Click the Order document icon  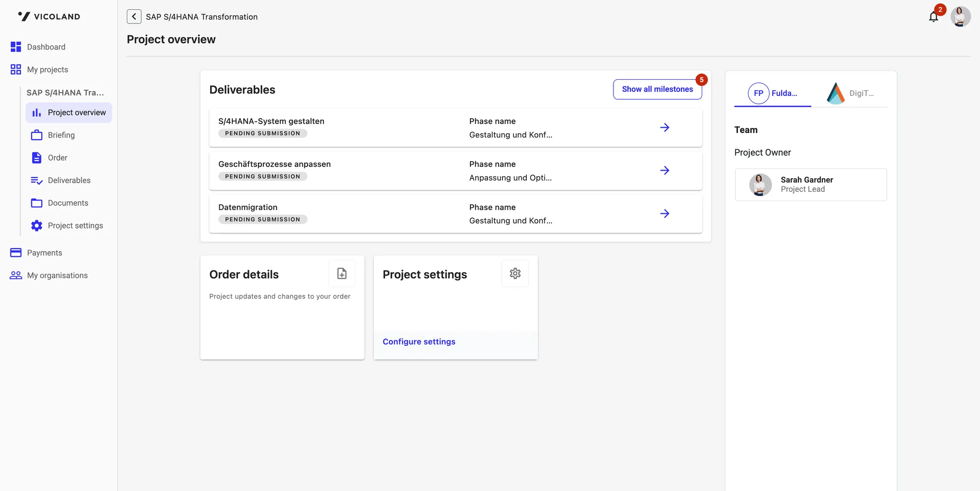(x=37, y=158)
